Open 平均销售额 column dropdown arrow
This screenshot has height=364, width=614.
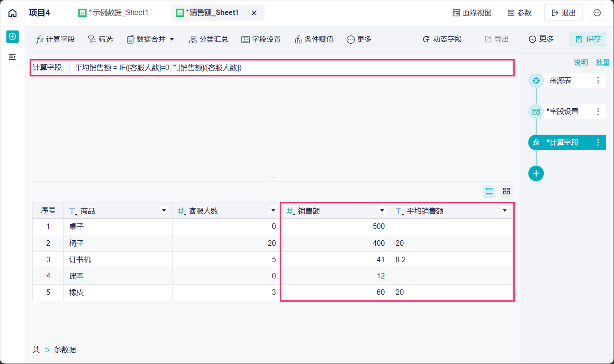[x=504, y=210]
